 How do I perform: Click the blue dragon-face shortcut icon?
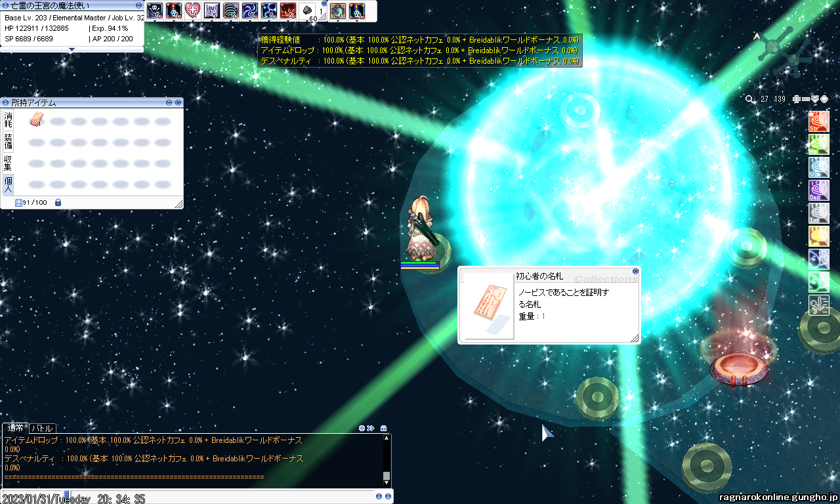819,259
